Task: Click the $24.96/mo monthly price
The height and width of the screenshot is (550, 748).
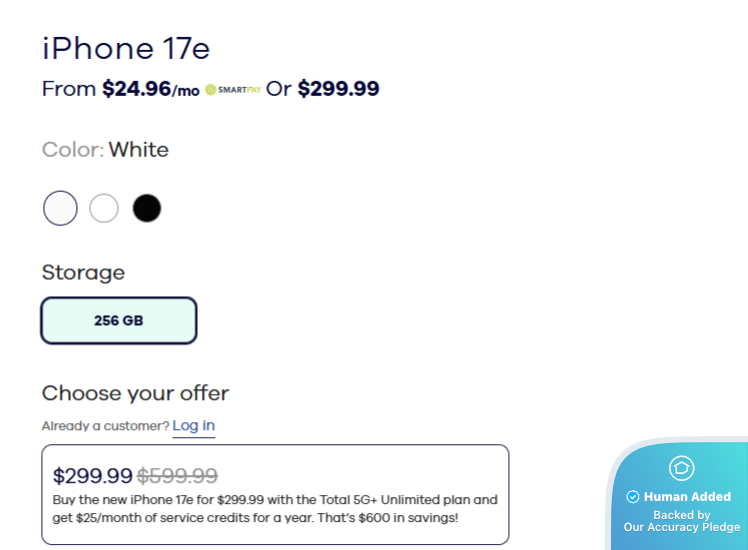Action: click(x=150, y=89)
